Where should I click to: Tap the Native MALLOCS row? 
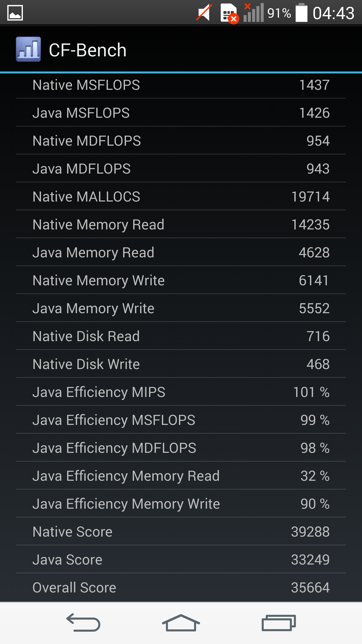click(181, 196)
